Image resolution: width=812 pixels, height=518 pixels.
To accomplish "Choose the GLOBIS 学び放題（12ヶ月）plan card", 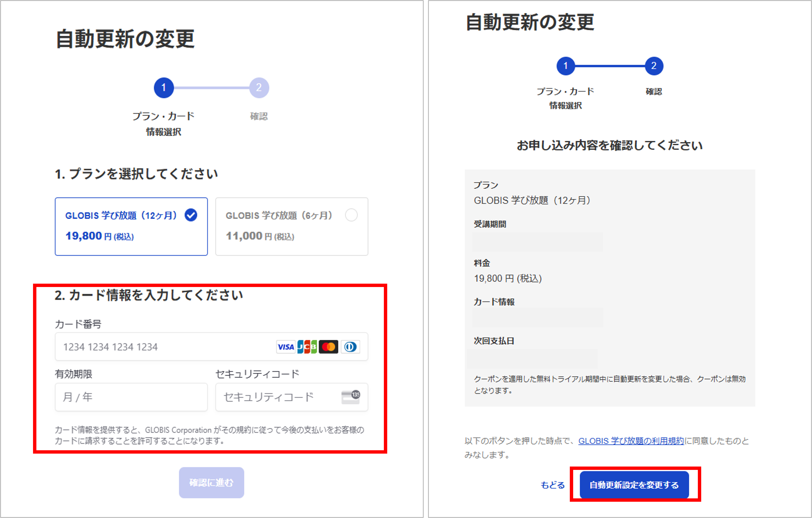I will click(131, 226).
